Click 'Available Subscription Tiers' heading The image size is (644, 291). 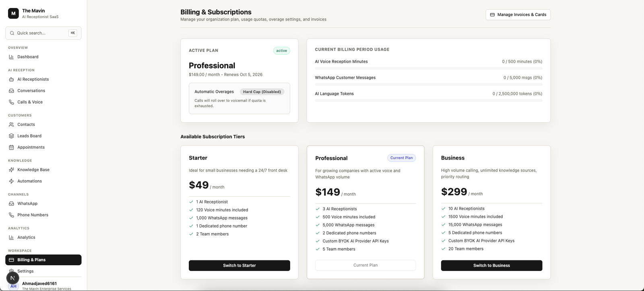pos(213,137)
